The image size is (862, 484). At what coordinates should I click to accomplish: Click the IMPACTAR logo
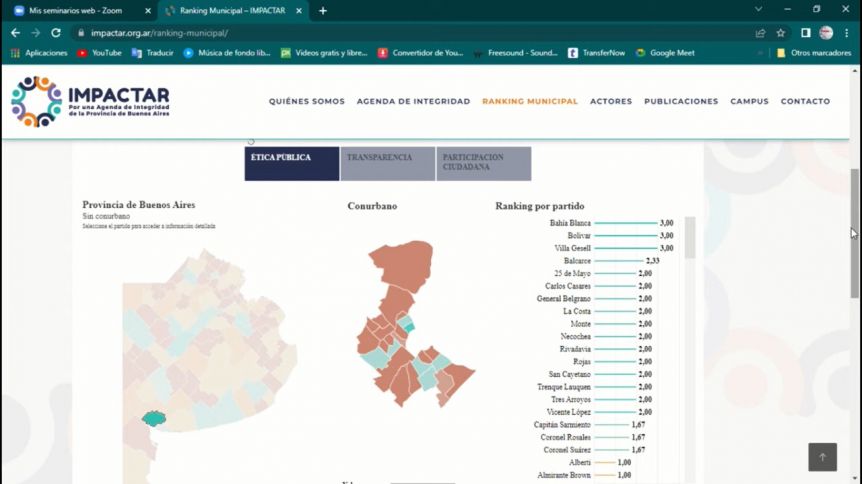click(91, 102)
